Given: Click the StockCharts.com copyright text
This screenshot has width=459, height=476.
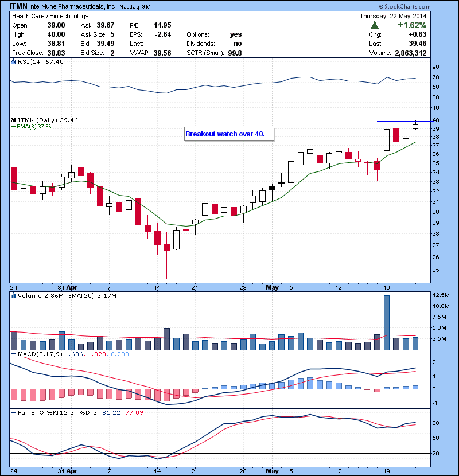Looking at the screenshot, I should (x=404, y=6).
